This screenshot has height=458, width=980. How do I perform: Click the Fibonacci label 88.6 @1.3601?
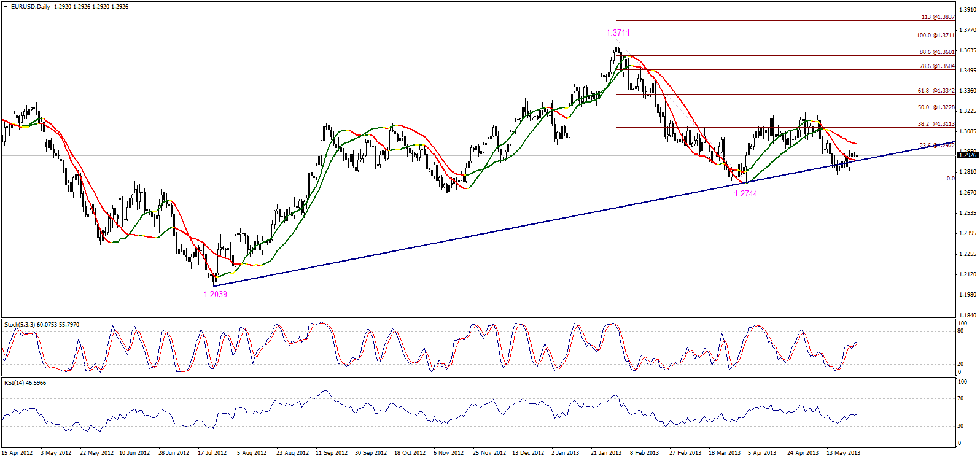tap(937, 52)
